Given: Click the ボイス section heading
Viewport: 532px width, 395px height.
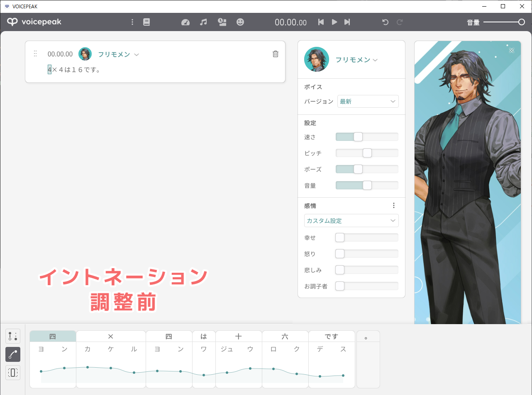Looking at the screenshot, I should [x=313, y=87].
